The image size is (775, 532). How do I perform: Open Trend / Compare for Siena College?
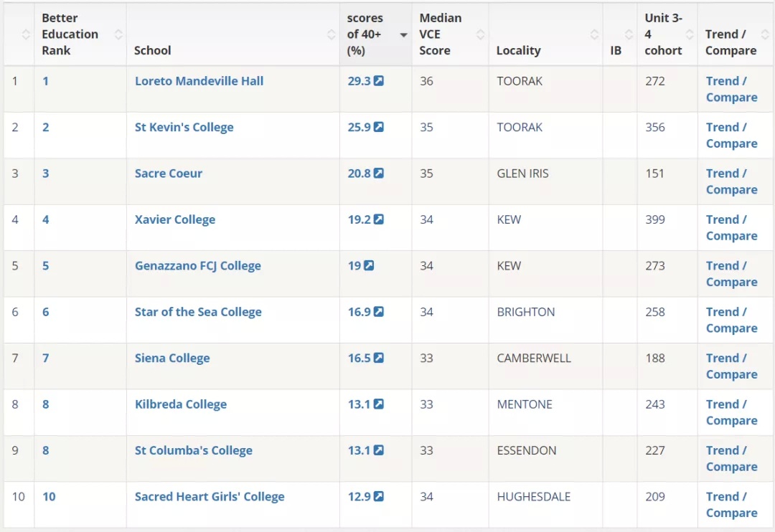(x=731, y=366)
